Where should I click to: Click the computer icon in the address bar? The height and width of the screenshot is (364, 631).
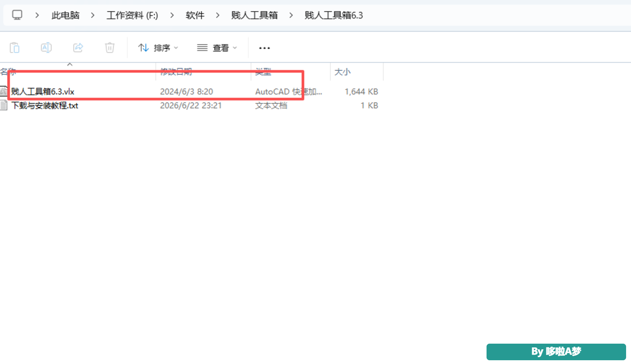point(17,15)
